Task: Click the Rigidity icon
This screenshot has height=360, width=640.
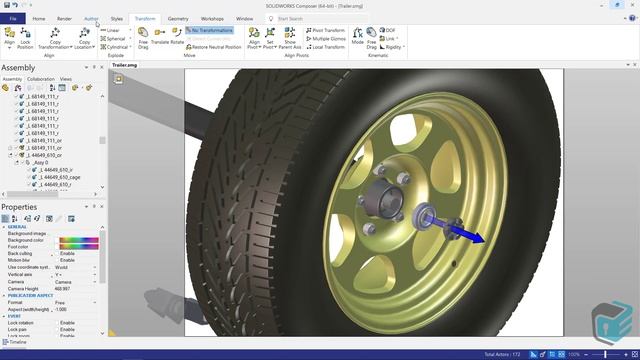Action: pyautogui.click(x=382, y=47)
